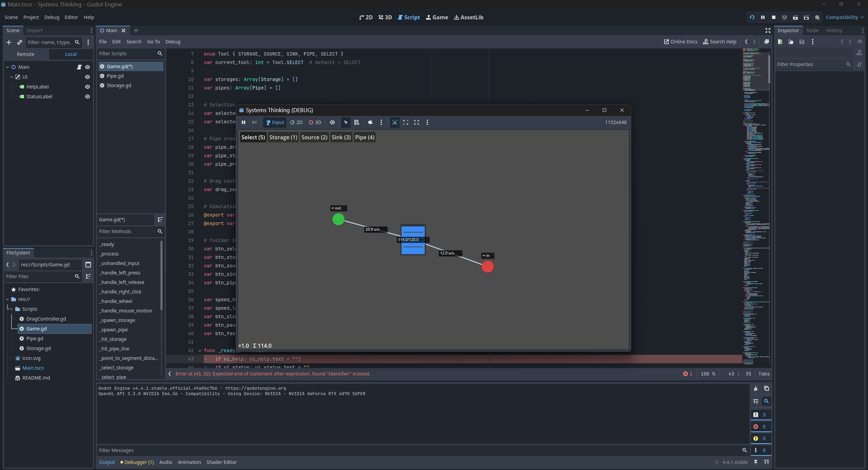Toggle the UI node visibility eye
Viewport: 868px width, 470px height.
(87, 77)
